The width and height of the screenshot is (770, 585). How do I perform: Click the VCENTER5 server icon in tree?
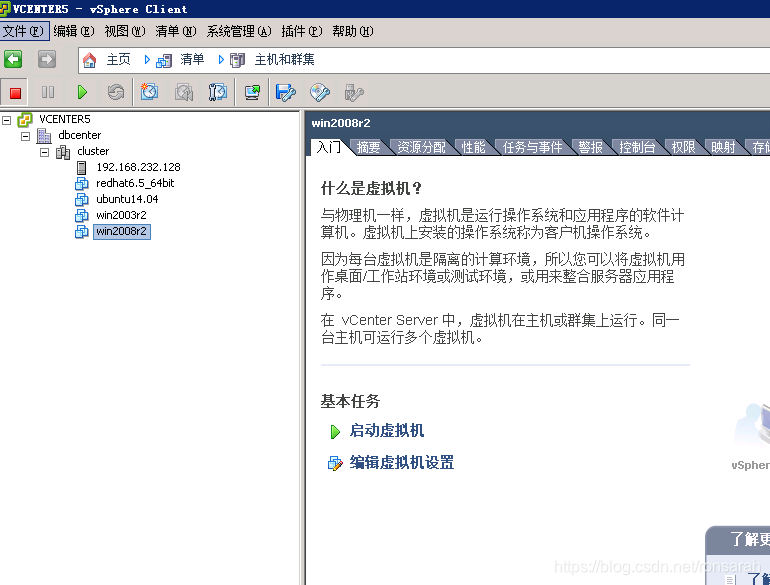point(25,119)
